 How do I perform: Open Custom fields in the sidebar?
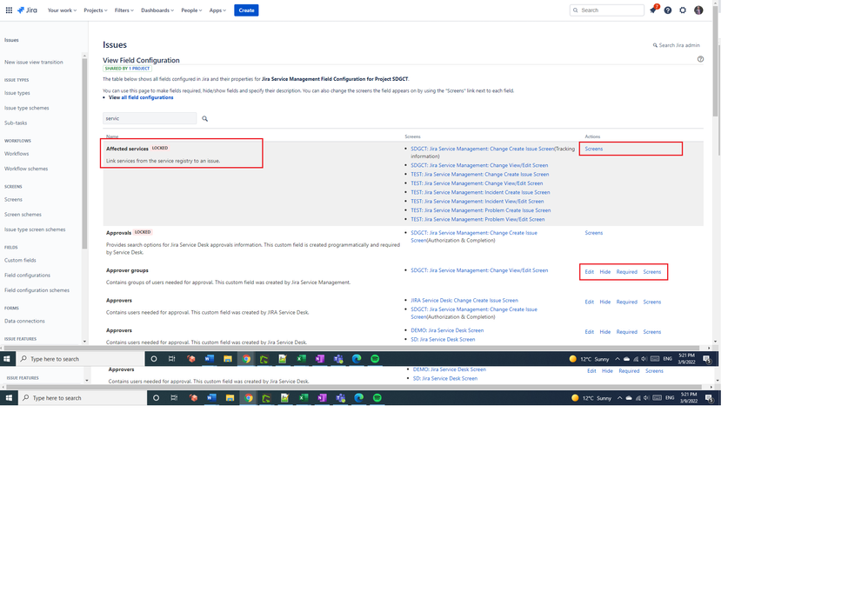(x=21, y=261)
